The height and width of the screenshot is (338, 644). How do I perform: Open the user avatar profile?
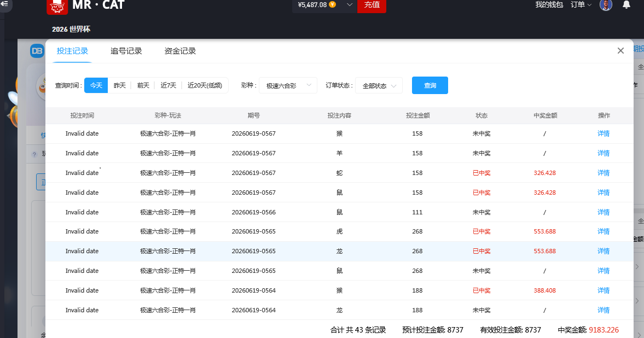coord(606,5)
